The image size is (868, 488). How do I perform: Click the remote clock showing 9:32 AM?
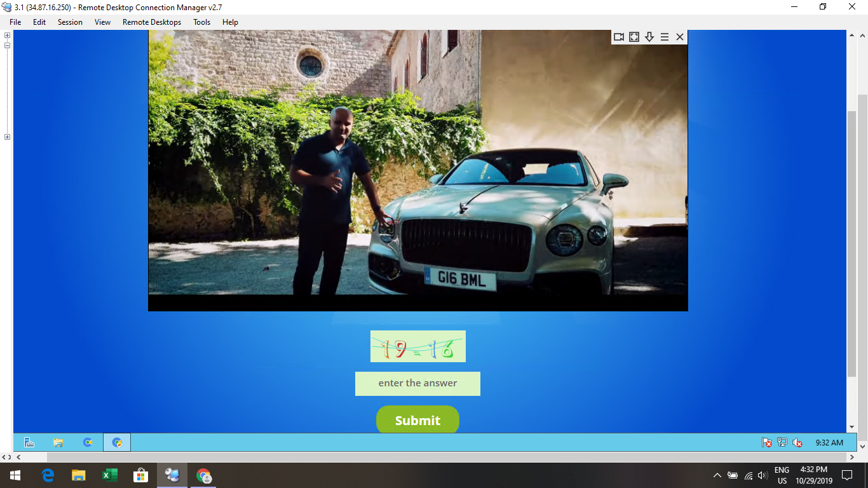829,442
